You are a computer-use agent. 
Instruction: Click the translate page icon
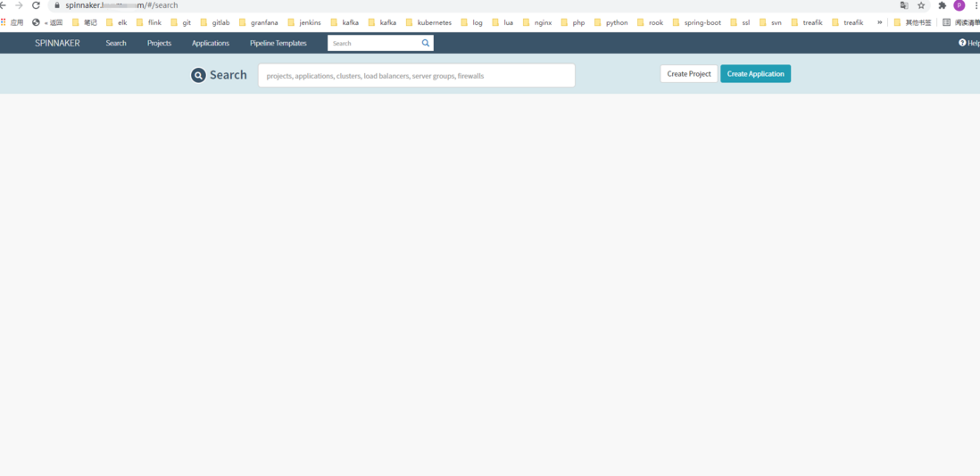(x=904, y=5)
